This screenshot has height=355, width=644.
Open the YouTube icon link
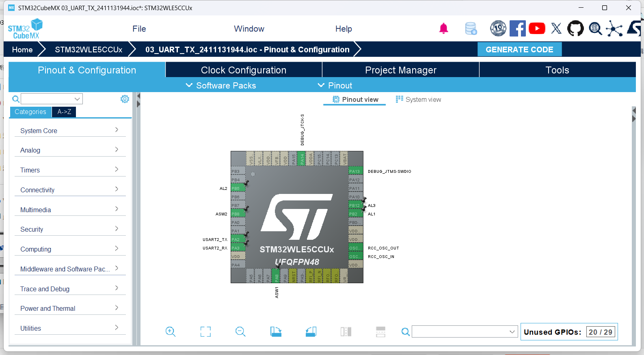pyautogui.click(x=537, y=28)
